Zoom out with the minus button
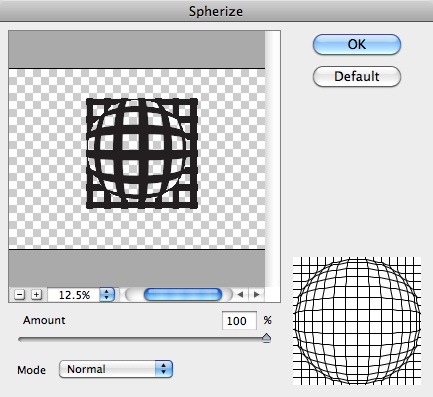Image resolution: width=433 pixels, height=397 pixels. (20, 295)
